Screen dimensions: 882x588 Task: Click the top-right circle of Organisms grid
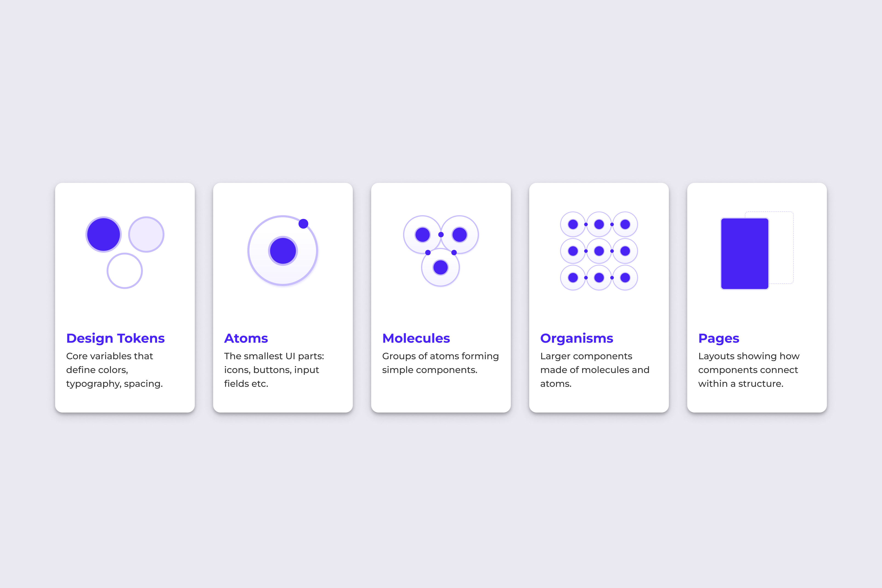point(625,224)
